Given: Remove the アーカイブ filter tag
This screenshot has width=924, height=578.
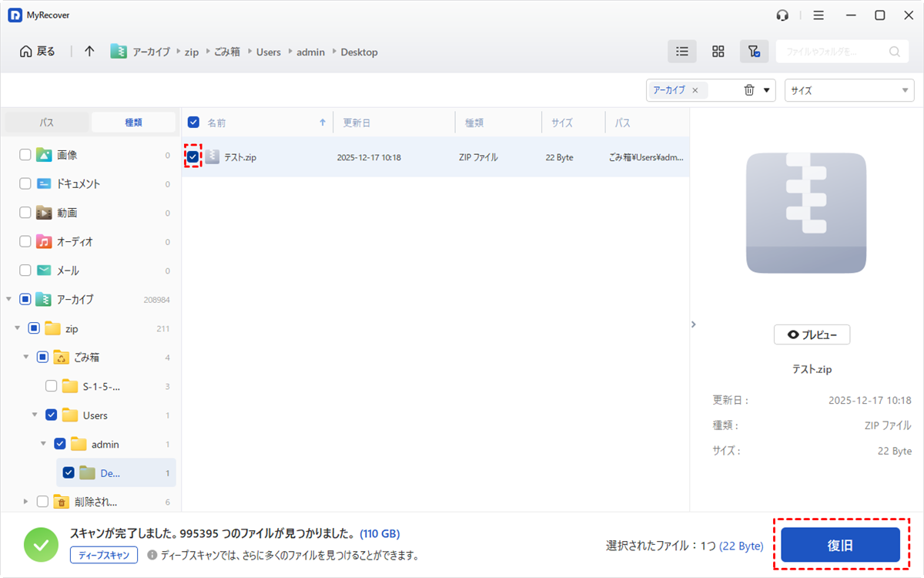Looking at the screenshot, I should point(695,90).
